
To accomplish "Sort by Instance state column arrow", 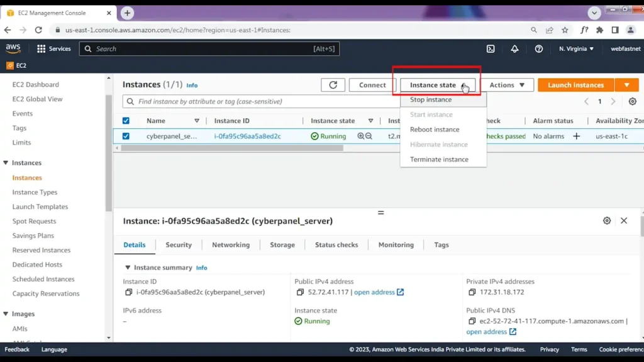I will [x=371, y=121].
